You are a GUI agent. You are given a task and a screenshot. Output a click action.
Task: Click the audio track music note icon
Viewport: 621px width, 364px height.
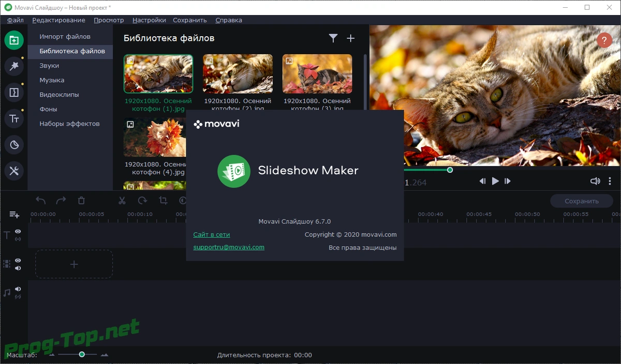coord(7,293)
